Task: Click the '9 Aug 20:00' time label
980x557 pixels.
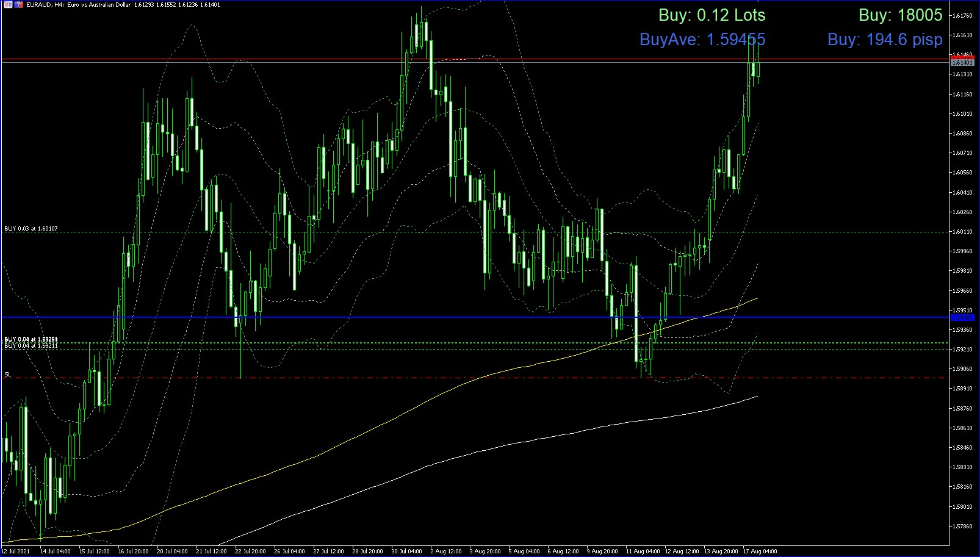Action: pos(602,552)
